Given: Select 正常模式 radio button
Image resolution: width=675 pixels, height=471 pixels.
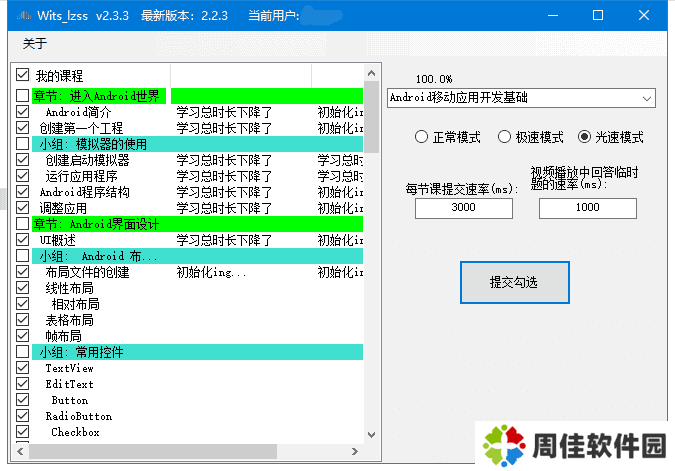Looking at the screenshot, I should pyautogui.click(x=421, y=137).
